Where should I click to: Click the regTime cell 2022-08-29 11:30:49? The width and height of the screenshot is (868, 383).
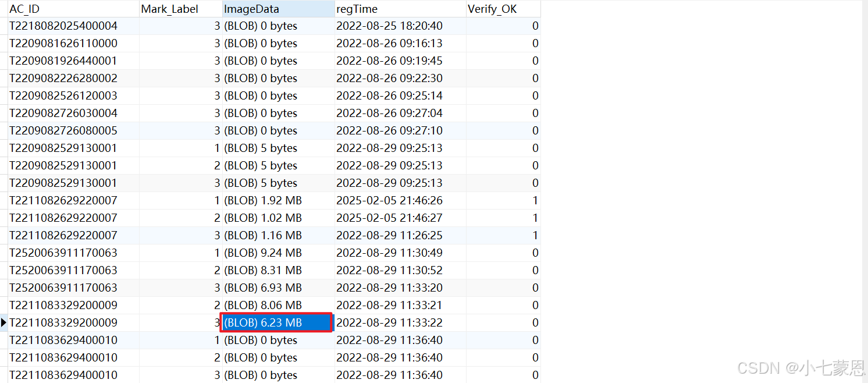coord(400,253)
